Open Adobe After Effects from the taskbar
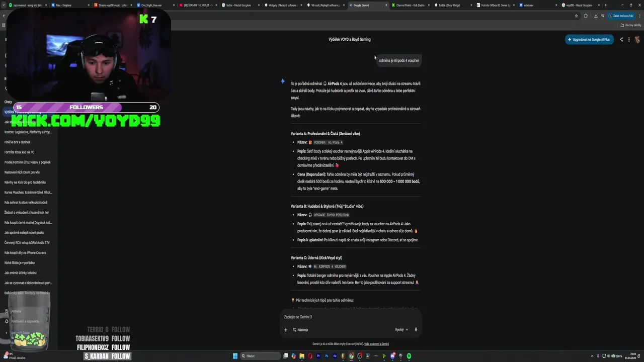Image resolution: width=644 pixels, height=362 pixels. [x=335, y=356]
